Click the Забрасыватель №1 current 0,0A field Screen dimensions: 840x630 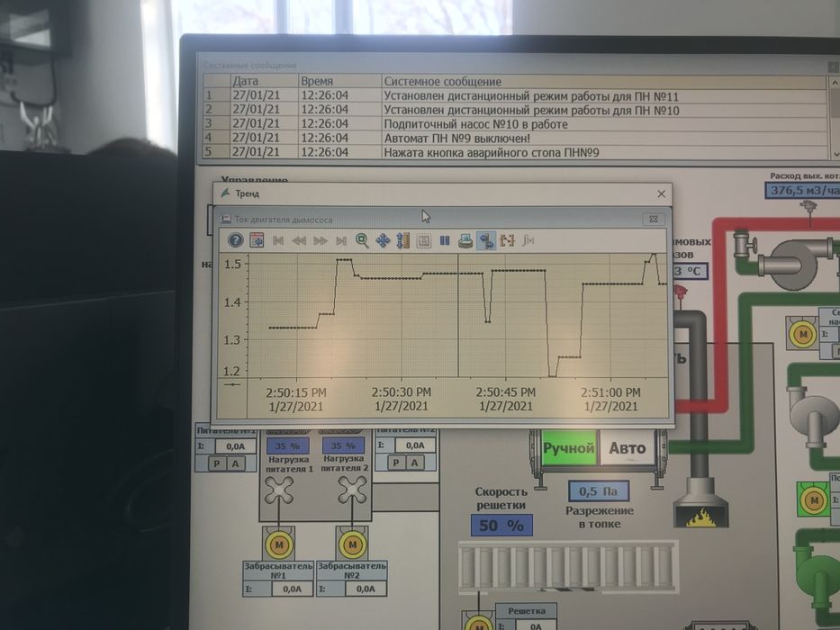(x=292, y=589)
